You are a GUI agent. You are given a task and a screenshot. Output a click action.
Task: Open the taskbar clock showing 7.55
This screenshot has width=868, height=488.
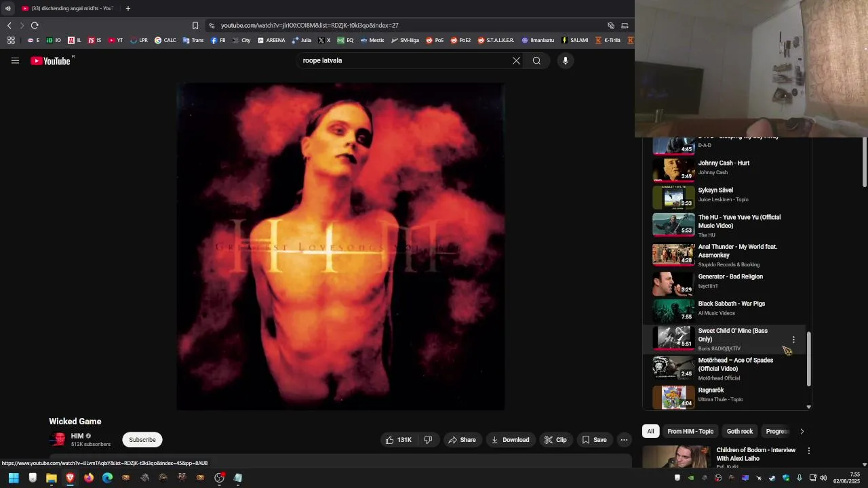pyautogui.click(x=847, y=478)
